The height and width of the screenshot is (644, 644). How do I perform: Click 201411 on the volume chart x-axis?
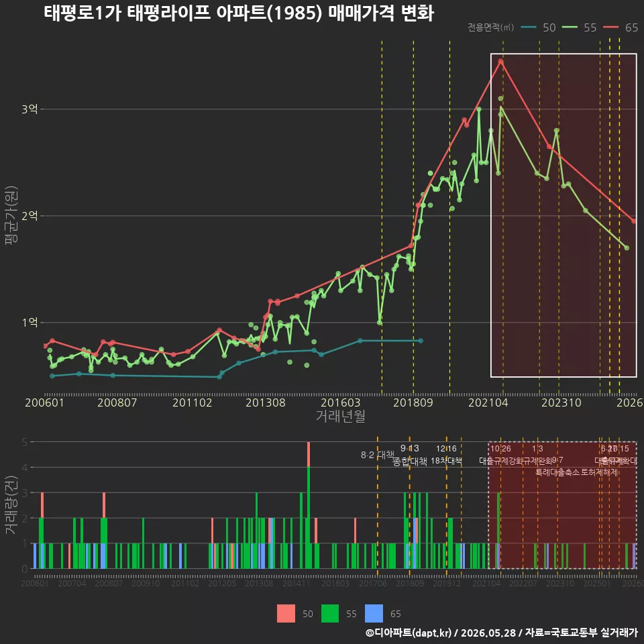click(x=296, y=583)
